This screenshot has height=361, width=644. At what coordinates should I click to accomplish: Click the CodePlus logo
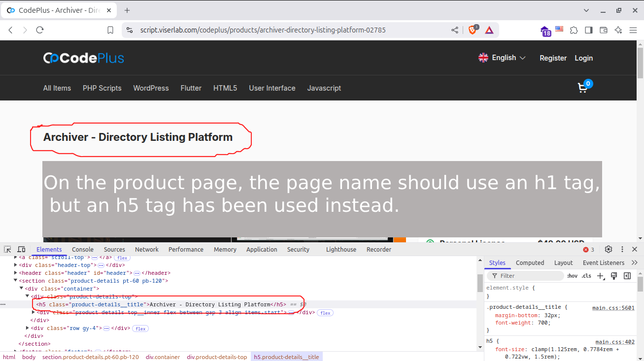[84, 58]
